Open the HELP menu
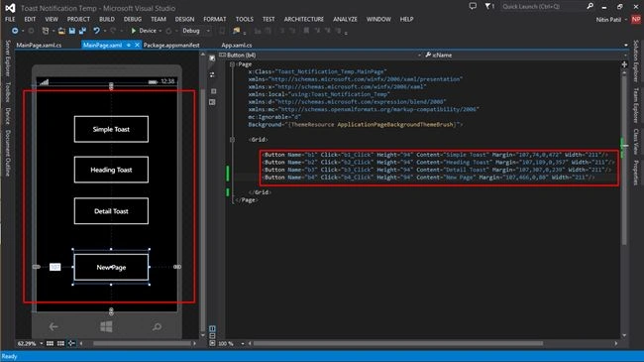The width and height of the screenshot is (644, 362). tap(406, 19)
